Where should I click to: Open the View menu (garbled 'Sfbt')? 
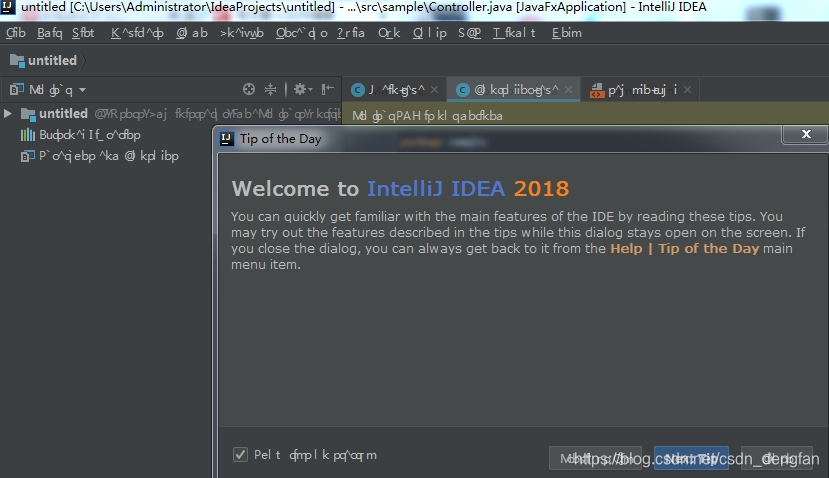83,33
